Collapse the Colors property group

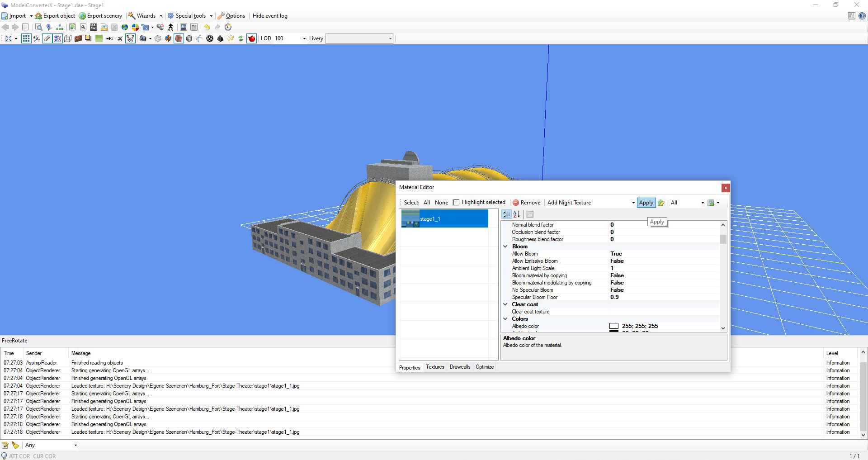[x=505, y=319]
